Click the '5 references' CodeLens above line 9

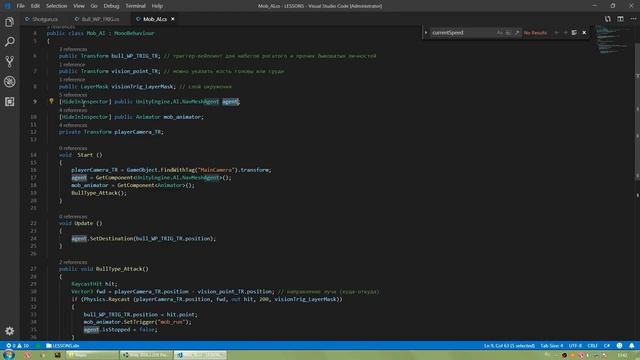(73, 95)
